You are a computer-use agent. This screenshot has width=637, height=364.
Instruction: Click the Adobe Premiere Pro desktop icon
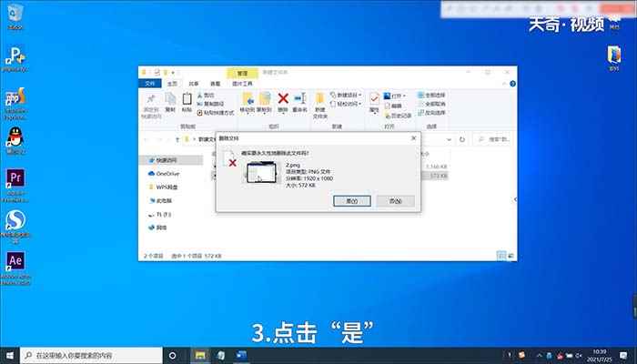coord(15,185)
